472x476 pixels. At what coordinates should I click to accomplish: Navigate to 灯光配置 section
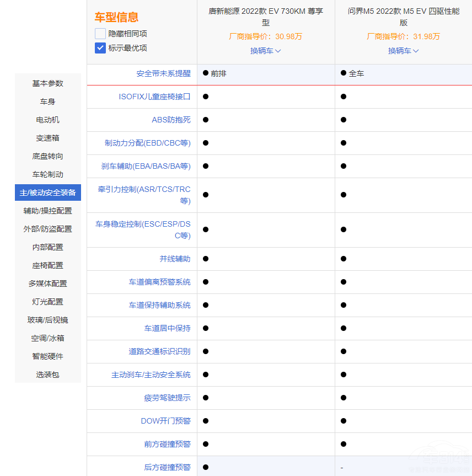(x=48, y=302)
